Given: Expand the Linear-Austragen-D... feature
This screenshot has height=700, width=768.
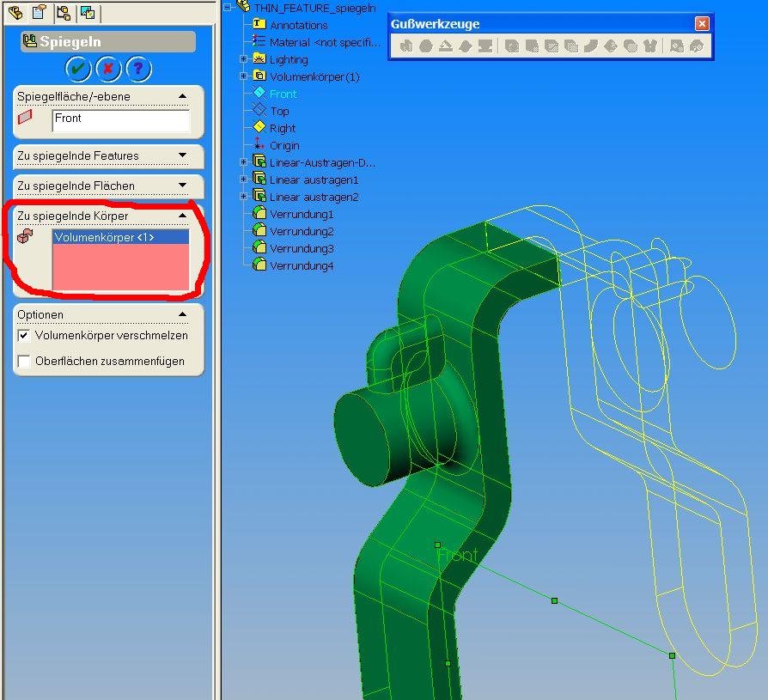Looking at the screenshot, I should click(x=243, y=161).
